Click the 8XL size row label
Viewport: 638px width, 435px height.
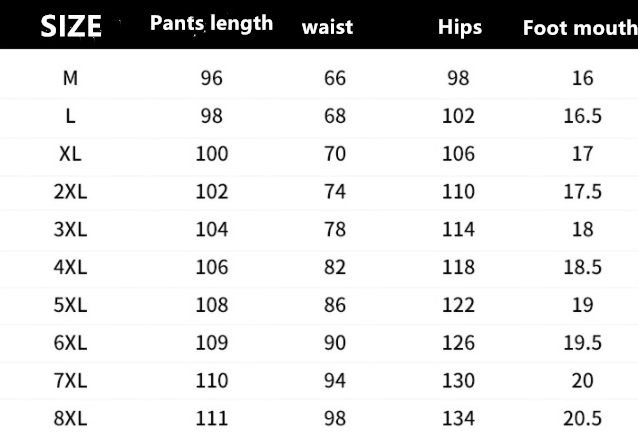[70, 418]
